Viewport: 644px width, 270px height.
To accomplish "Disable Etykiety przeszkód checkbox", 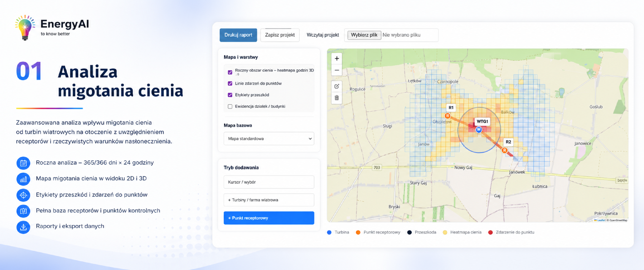I will coord(230,95).
